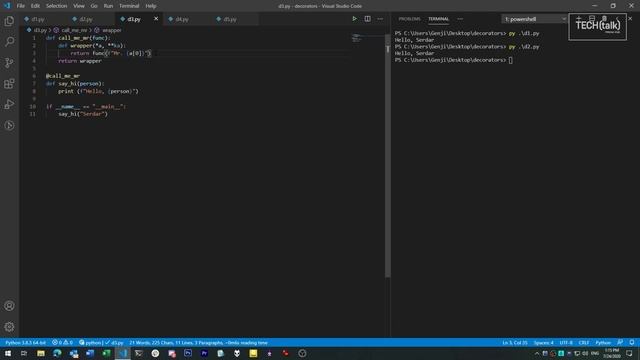Select language mode Python in status bar

[x=603, y=342]
